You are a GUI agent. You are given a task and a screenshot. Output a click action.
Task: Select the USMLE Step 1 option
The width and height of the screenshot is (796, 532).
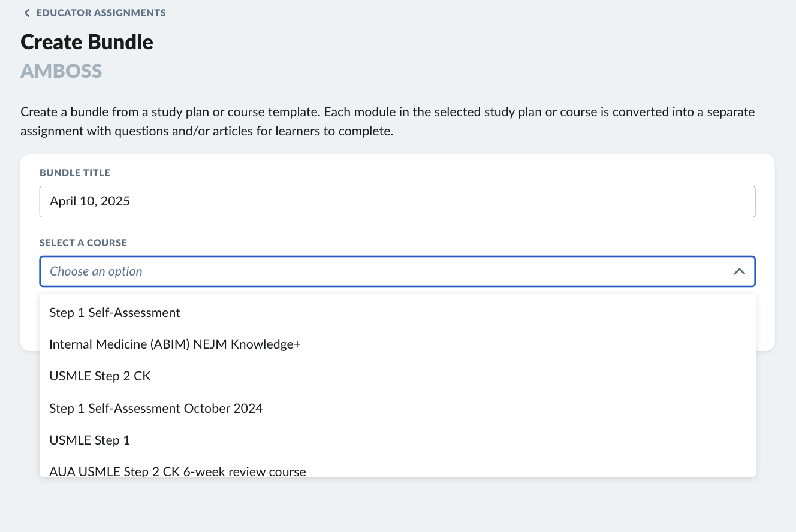tap(397, 440)
